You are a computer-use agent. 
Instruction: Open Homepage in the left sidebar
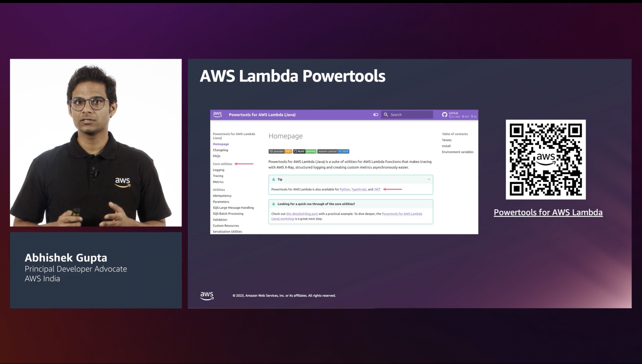click(221, 144)
